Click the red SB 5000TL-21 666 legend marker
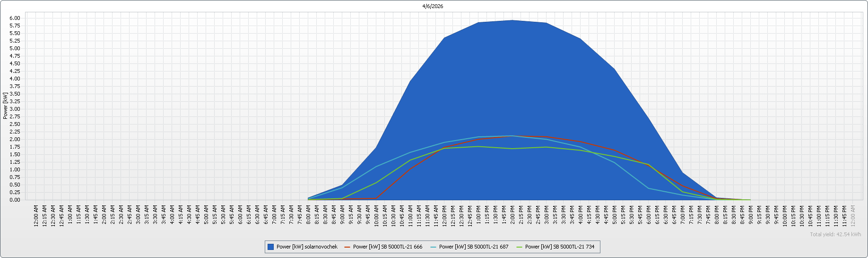This screenshot has width=868, height=258. pos(347,247)
